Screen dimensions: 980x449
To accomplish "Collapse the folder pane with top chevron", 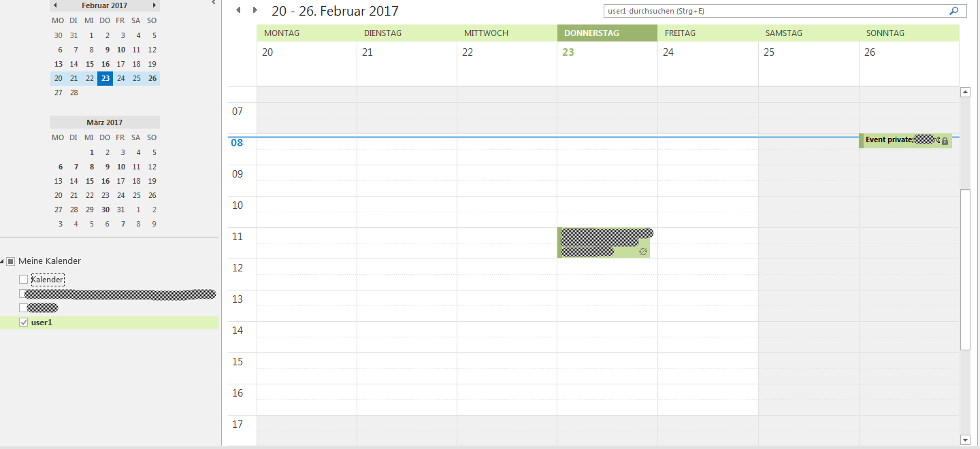I will pos(214,3).
